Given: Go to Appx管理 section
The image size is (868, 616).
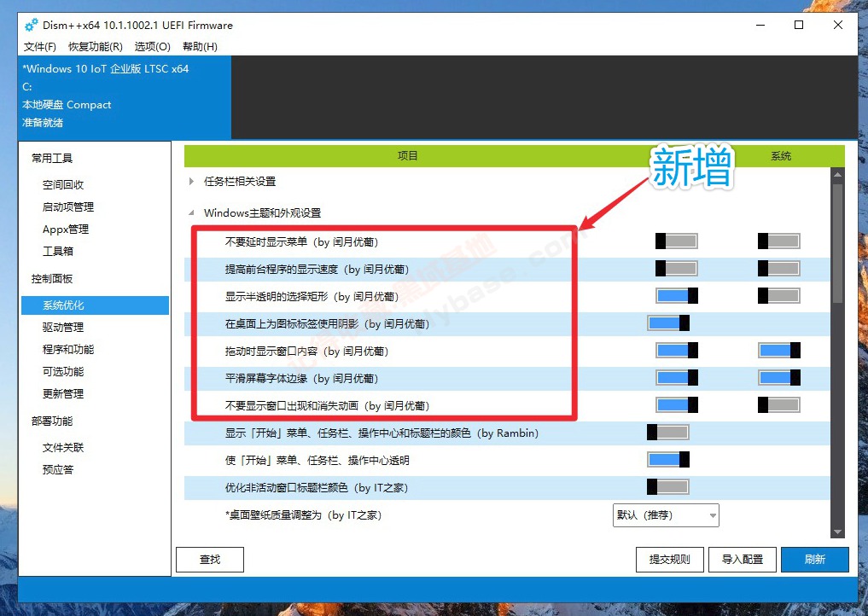Looking at the screenshot, I should [x=66, y=229].
